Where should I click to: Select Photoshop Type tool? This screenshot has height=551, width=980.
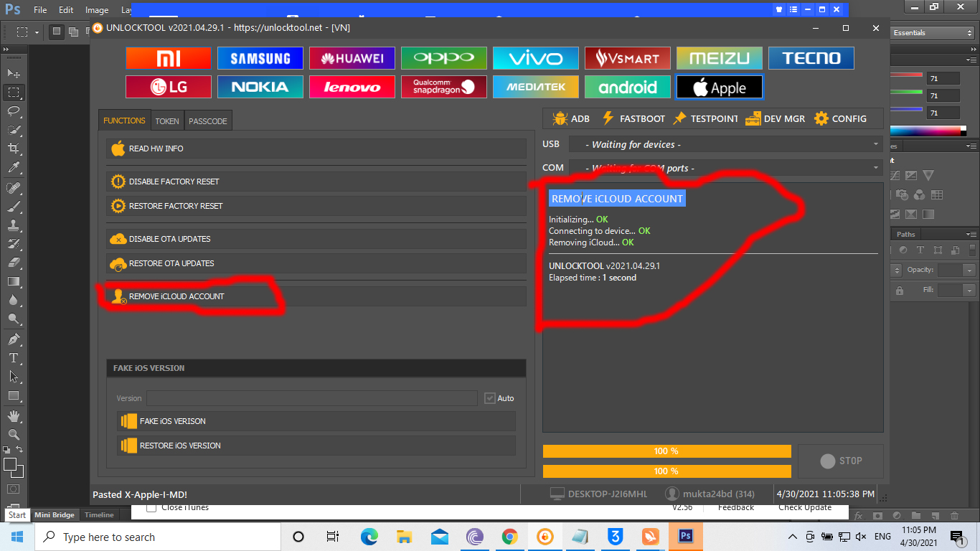click(14, 357)
